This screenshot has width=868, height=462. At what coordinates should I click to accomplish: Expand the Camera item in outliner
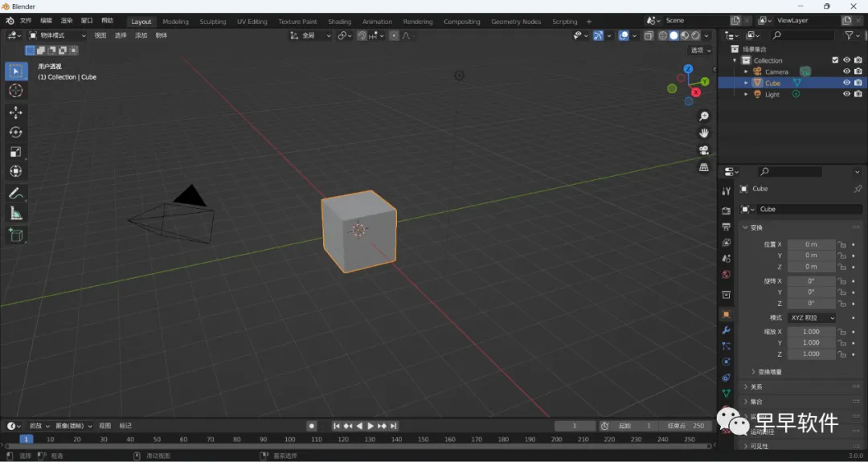(x=746, y=72)
